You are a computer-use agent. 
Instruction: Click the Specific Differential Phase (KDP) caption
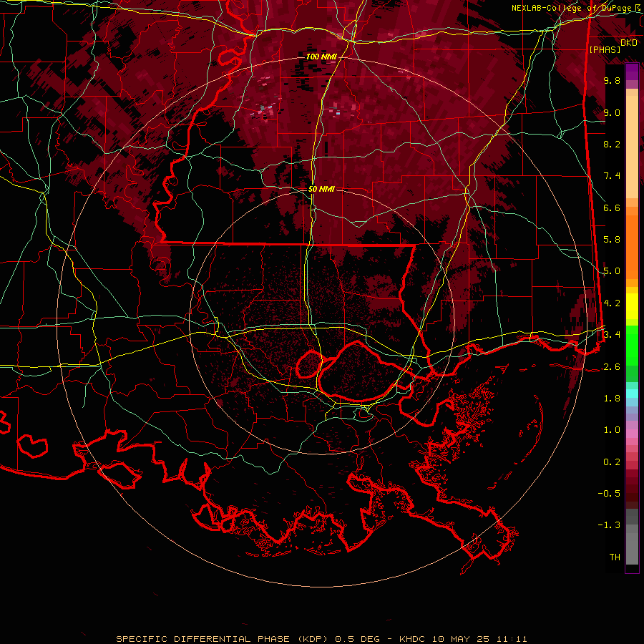click(223, 639)
